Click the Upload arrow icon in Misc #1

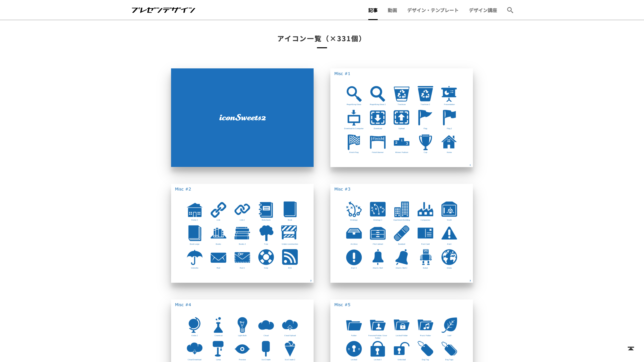tap(401, 118)
